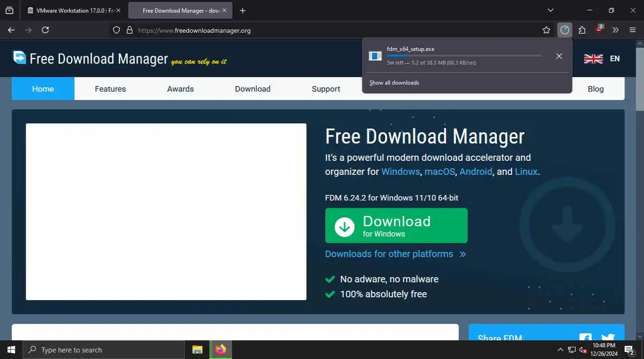Click the Free Download Manager logo icon
644x359 pixels.
20,57
